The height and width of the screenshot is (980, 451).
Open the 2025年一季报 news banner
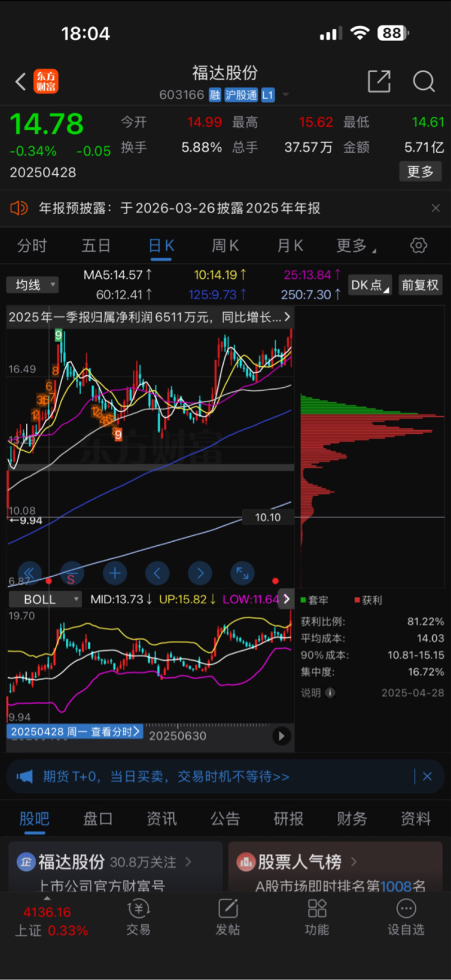tap(150, 317)
